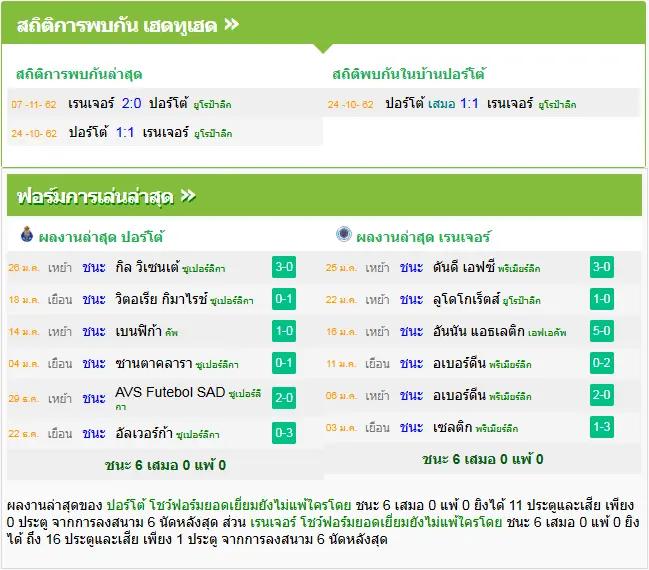Click team name เซลติก
Screen dimensions: 649x570
point(452,427)
